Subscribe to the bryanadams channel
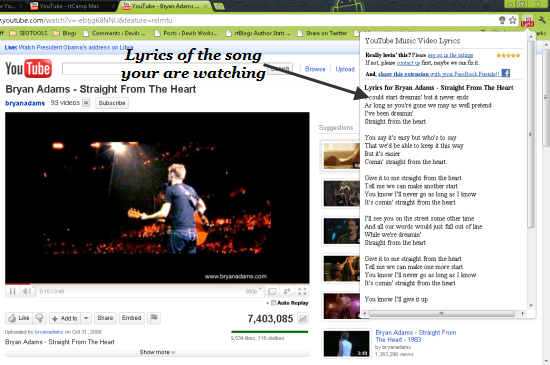Screen dimensions: 550x365 pos(112,103)
